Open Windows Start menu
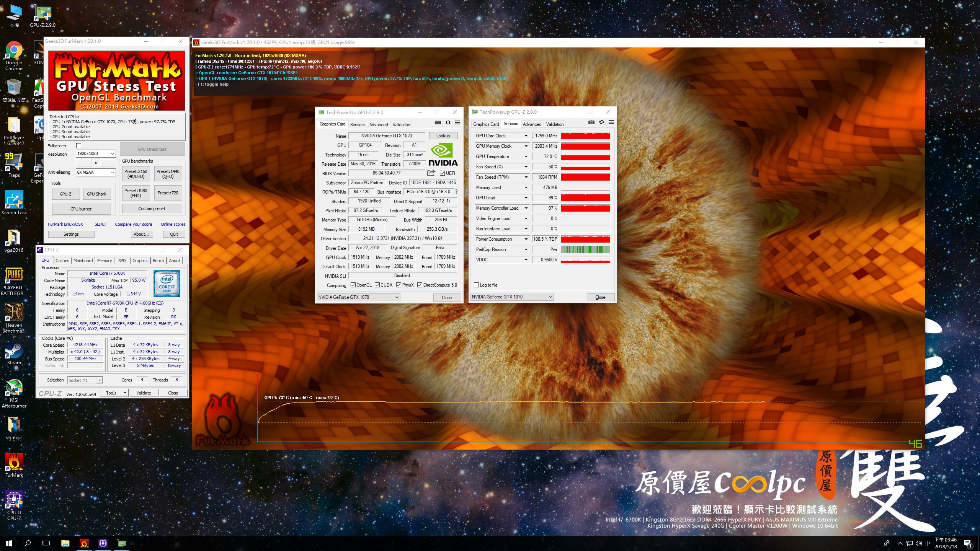This screenshot has height=551, width=980. [x=9, y=543]
